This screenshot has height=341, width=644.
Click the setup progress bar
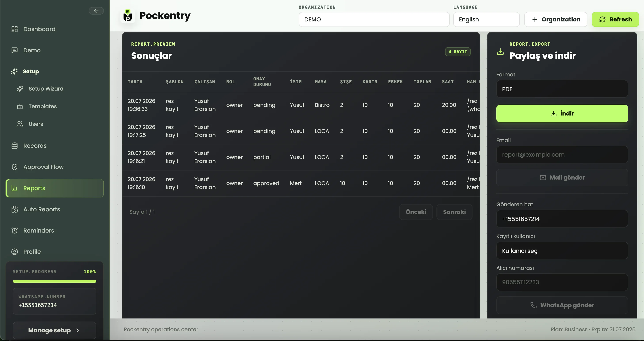[x=55, y=281]
